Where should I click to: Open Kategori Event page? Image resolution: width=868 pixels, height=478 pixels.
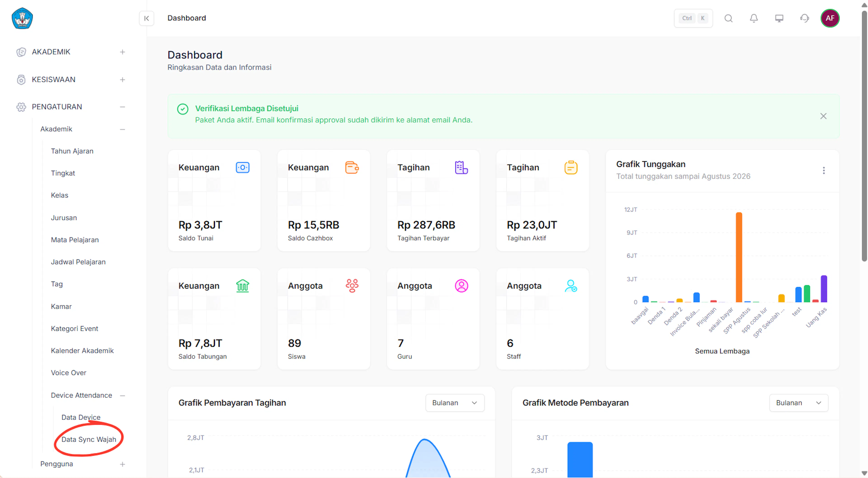pos(74,329)
